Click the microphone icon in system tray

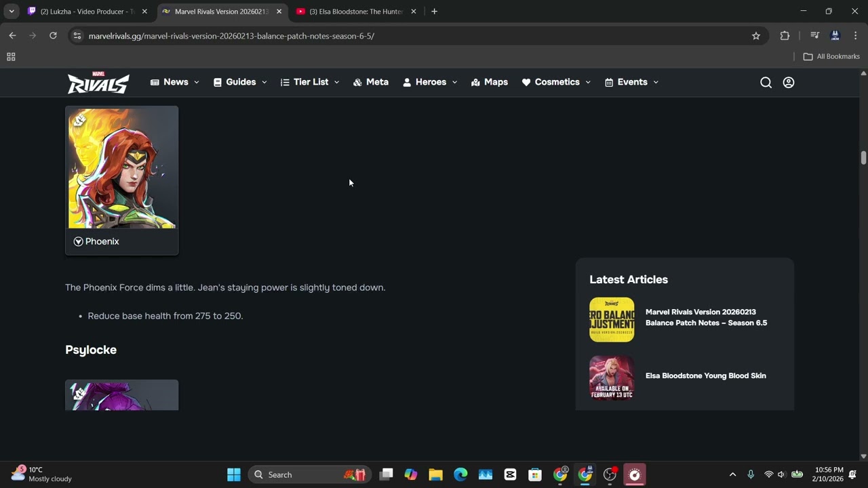point(750,474)
